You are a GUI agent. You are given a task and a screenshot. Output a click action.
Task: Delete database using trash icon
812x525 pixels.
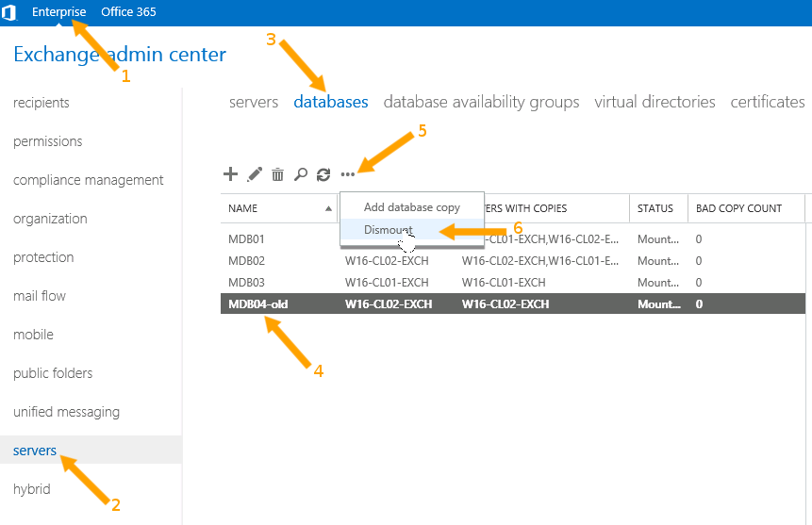pyautogui.click(x=278, y=174)
